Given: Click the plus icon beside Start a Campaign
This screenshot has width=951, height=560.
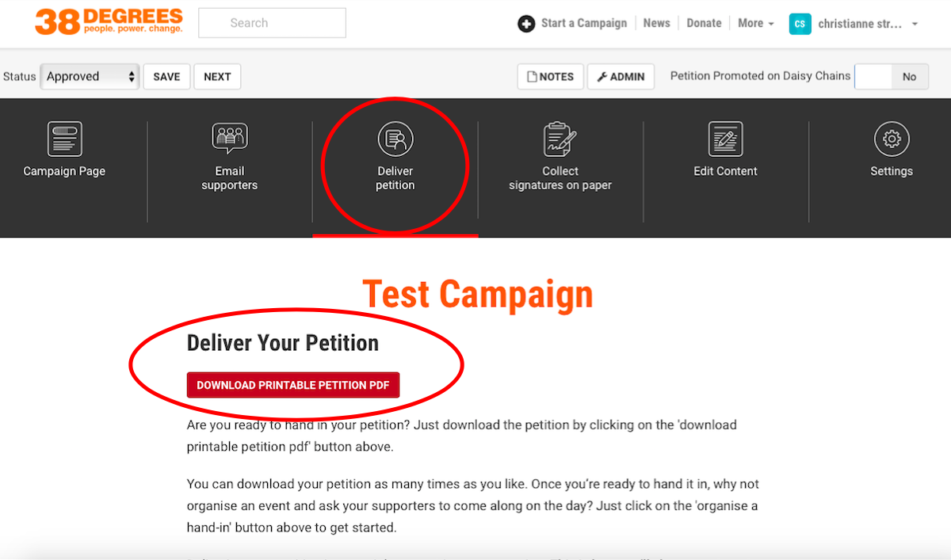Looking at the screenshot, I should [x=526, y=24].
